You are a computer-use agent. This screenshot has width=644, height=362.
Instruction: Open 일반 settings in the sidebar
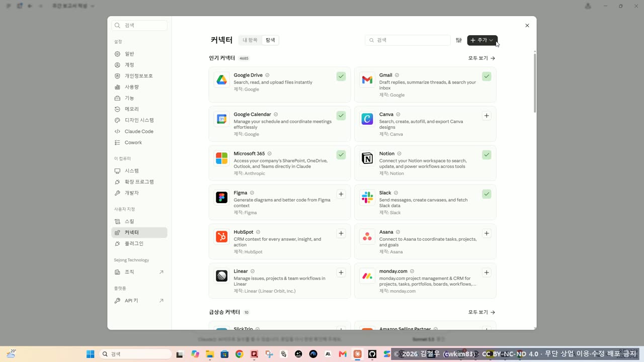coord(139,54)
